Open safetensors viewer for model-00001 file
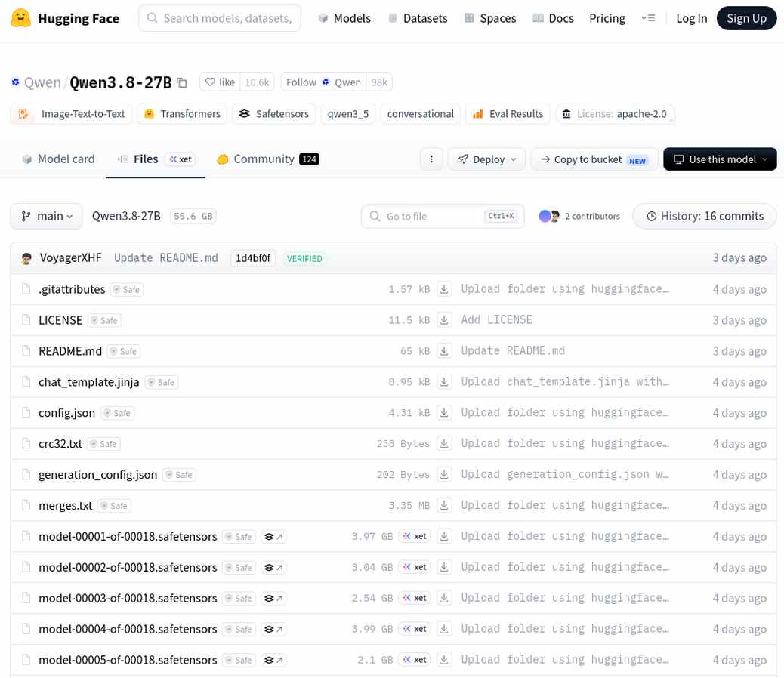This screenshot has height=678, width=784. click(x=273, y=537)
